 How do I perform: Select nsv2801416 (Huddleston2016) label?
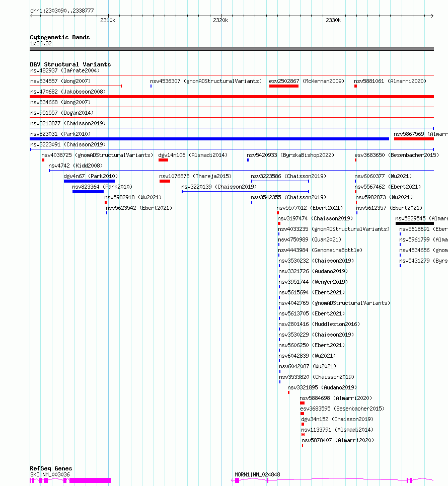(x=319, y=323)
